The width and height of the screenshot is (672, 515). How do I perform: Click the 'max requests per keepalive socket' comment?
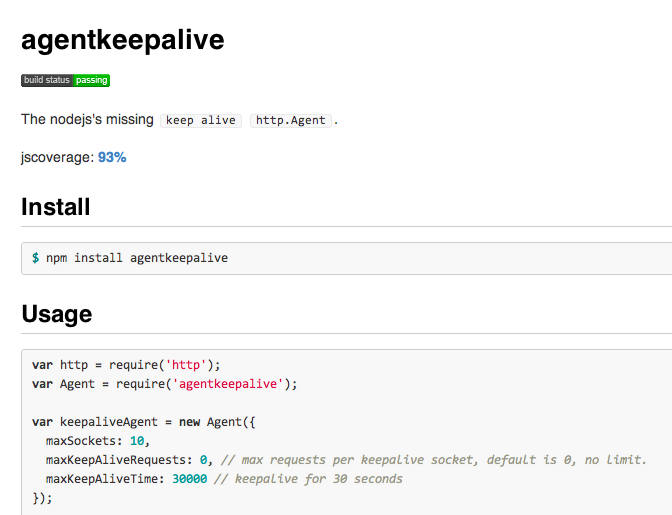[433, 460]
